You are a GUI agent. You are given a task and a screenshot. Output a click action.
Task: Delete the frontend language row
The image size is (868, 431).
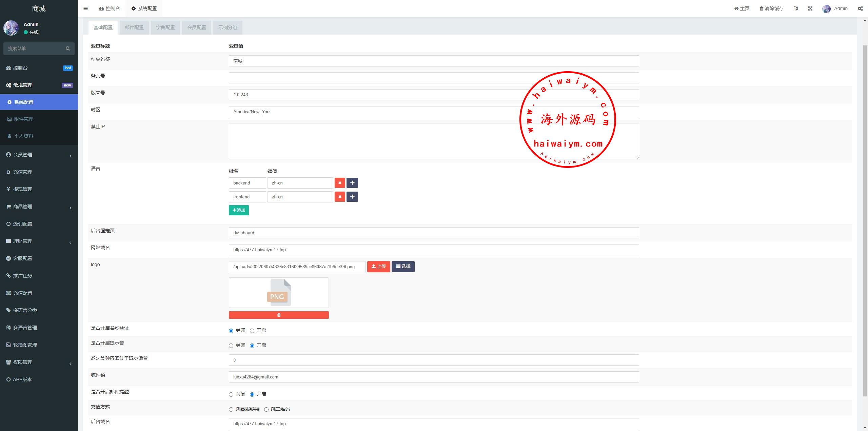340,197
